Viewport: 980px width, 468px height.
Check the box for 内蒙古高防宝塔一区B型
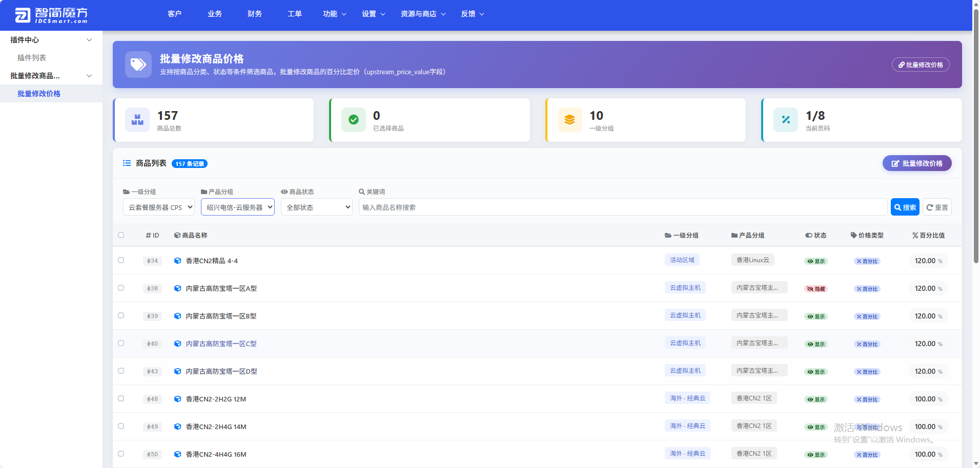point(121,315)
